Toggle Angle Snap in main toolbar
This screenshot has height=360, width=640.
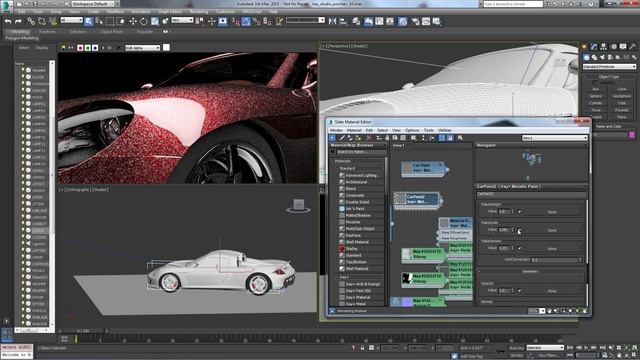click(x=246, y=21)
